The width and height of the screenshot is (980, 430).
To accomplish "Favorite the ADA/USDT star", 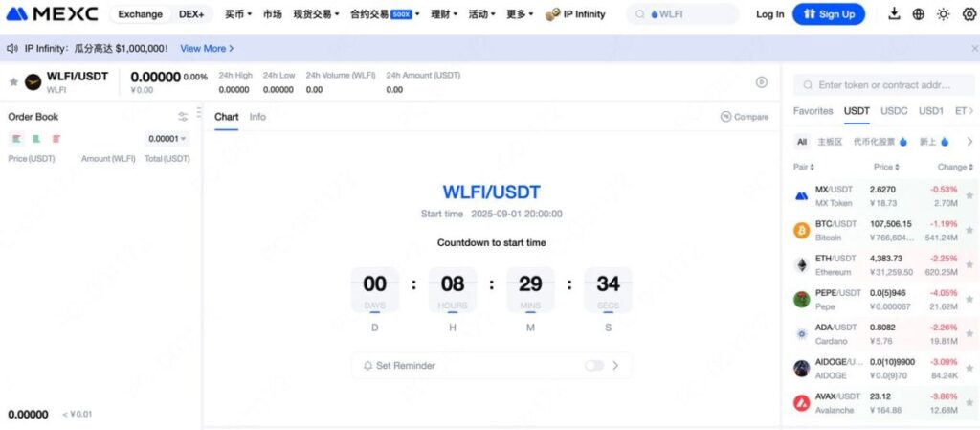I will 969,333.
